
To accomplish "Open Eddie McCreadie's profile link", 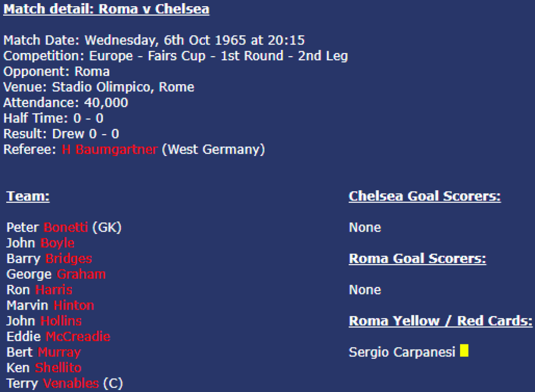I will pos(78,337).
